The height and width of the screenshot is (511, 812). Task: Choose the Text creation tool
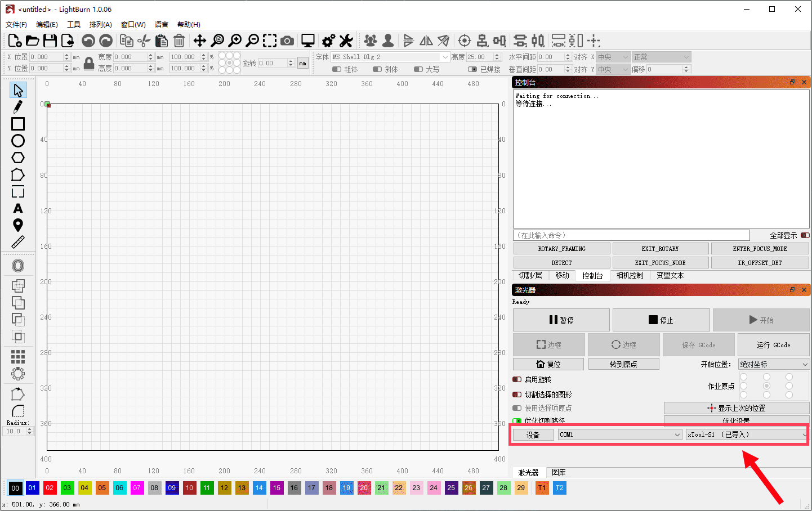click(18, 208)
